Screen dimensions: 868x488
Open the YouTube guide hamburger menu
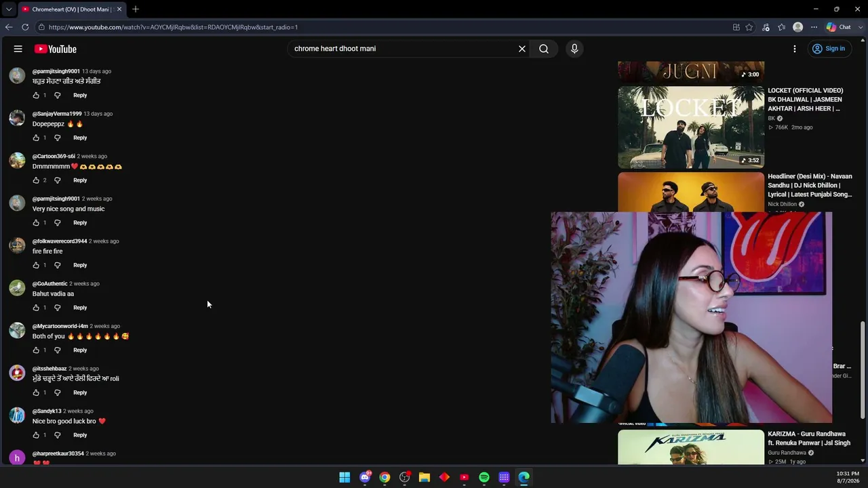tap(18, 49)
